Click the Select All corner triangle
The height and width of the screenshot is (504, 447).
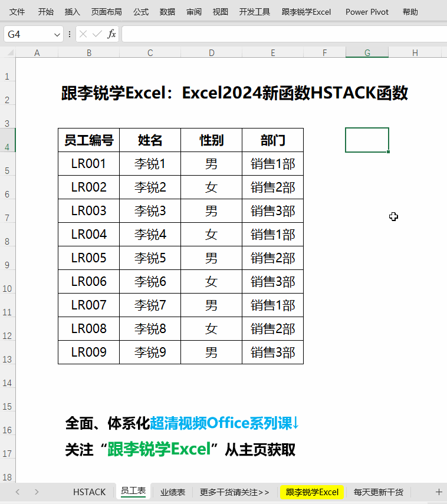pos(10,52)
